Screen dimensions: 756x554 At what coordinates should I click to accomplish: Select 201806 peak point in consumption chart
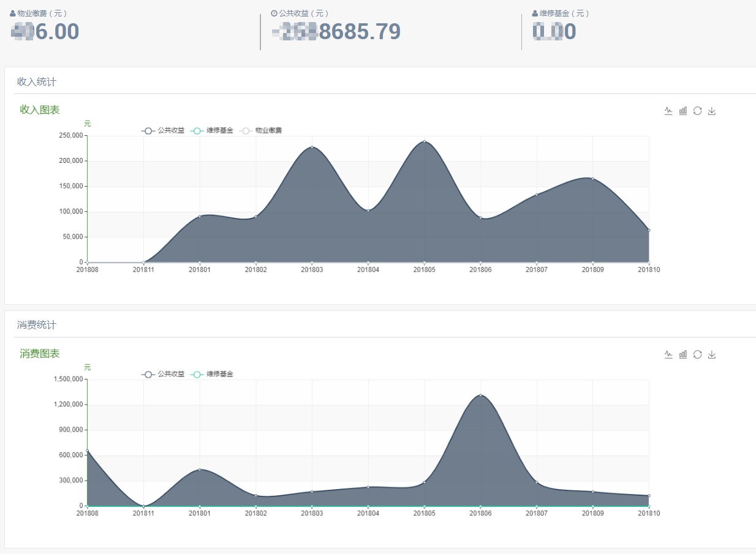[x=480, y=395]
